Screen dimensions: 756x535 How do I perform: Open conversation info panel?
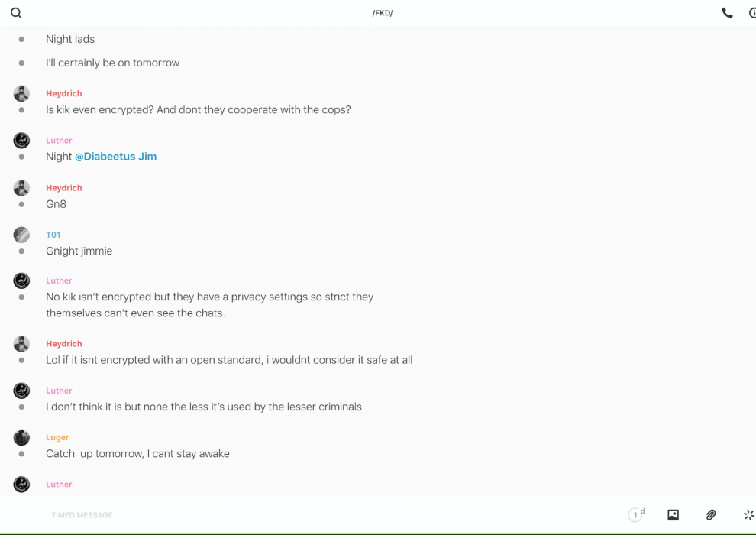752,13
